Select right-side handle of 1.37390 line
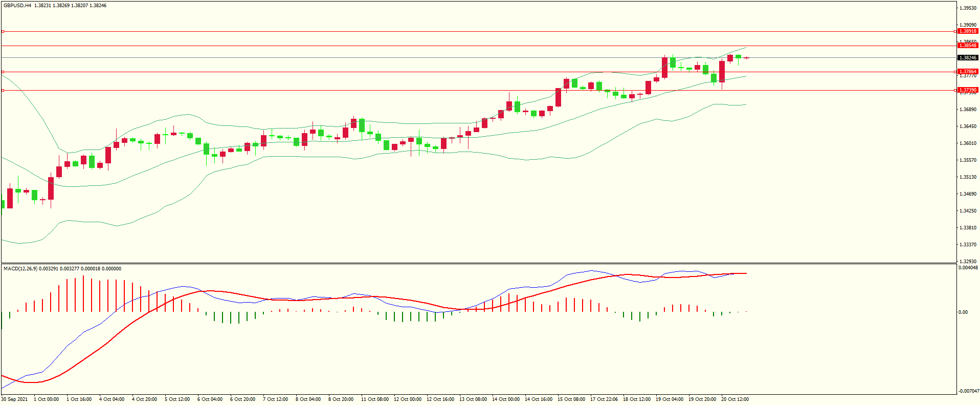 (x=955, y=90)
